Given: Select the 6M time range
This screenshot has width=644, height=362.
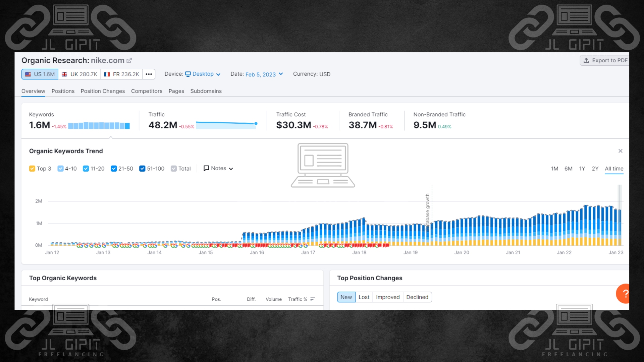Looking at the screenshot, I should pyautogui.click(x=568, y=169).
